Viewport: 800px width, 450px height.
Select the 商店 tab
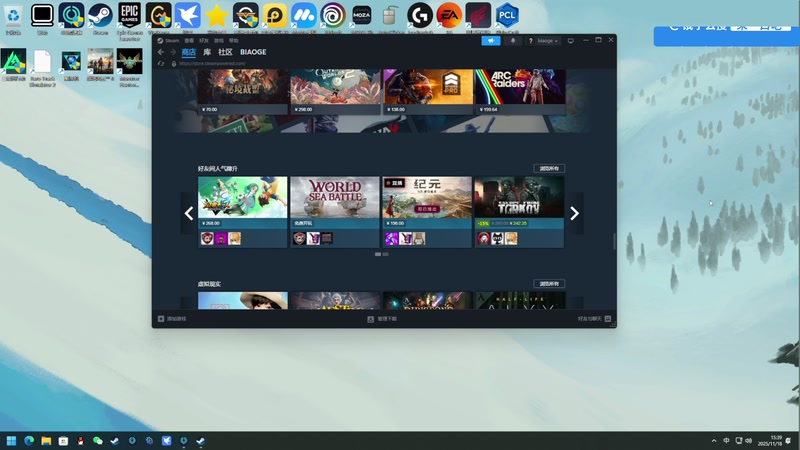189,52
